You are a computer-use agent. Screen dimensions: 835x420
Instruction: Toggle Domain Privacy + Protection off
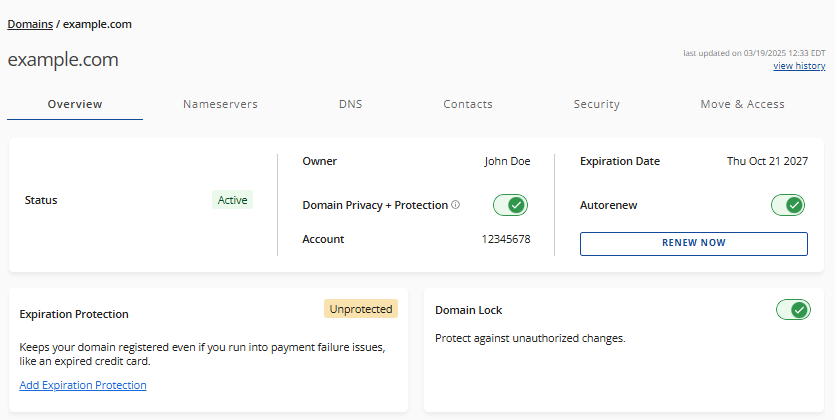[510, 205]
